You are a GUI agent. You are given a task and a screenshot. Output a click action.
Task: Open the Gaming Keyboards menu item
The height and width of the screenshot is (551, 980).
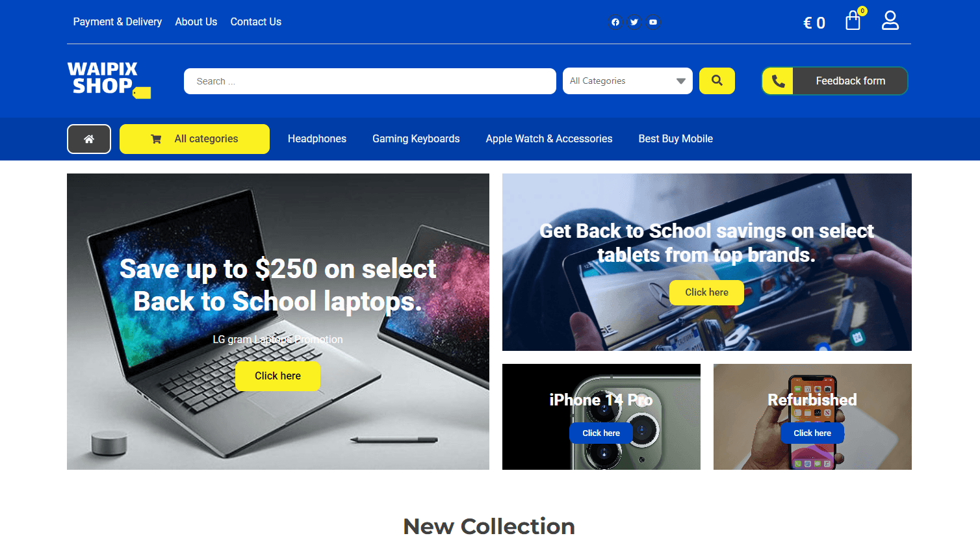[x=416, y=139]
